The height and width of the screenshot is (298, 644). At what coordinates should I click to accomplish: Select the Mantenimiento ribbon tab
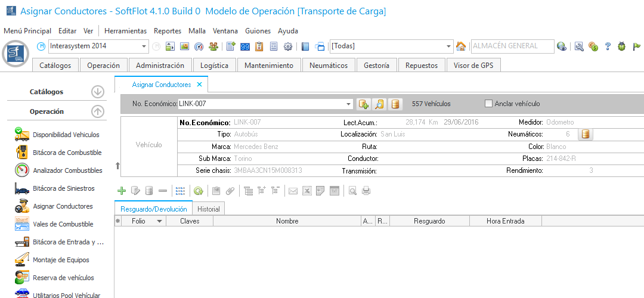click(268, 66)
